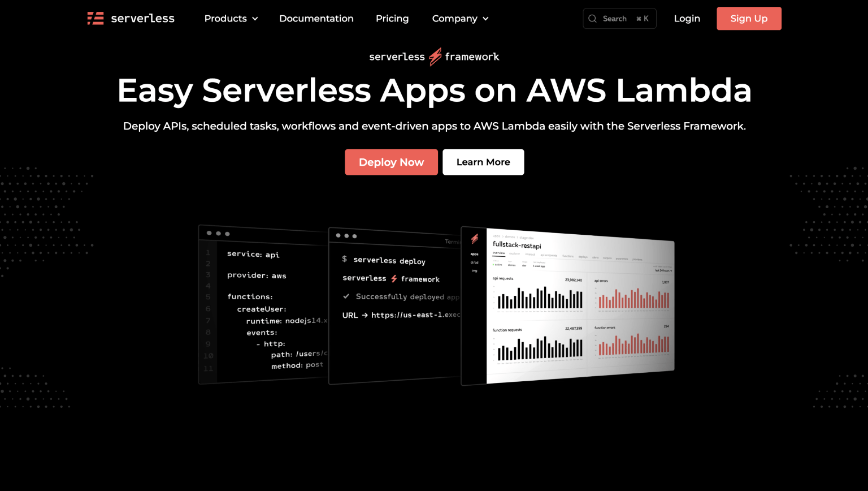Click the 'provider: aws' code line

click(x=257, y=275)
